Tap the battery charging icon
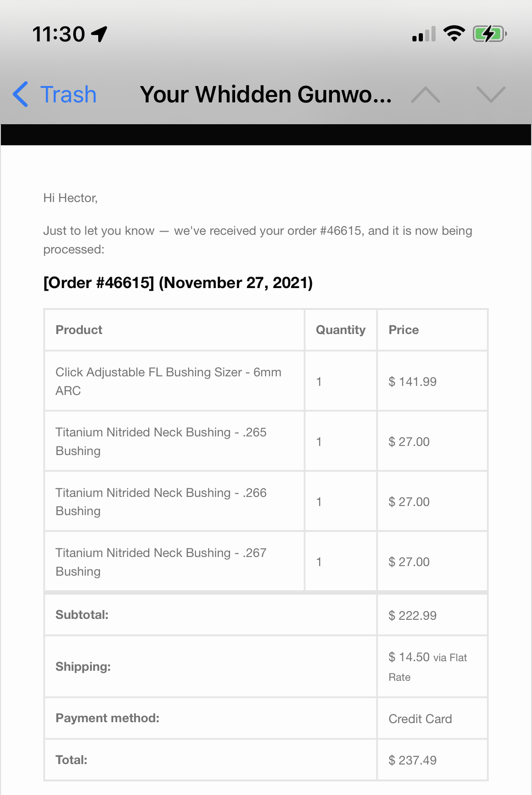Image resolution: width=532 pixels, height=795 pixels. (489, 34)
